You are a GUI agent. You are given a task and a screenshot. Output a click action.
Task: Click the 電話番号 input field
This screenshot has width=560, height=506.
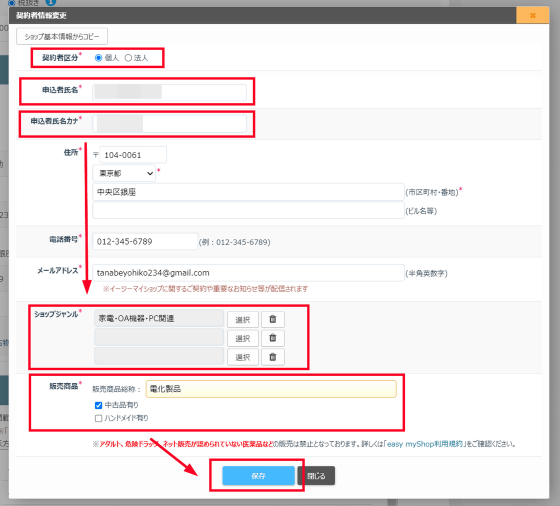pyautogui.click(x=145, y=241)
